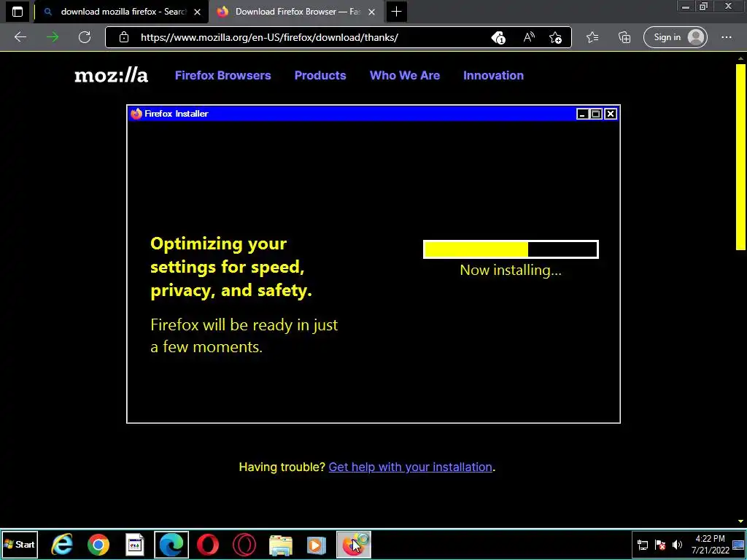Select the Download Firefox Browser tab
The image size is (747, 560).
[295, 12]
